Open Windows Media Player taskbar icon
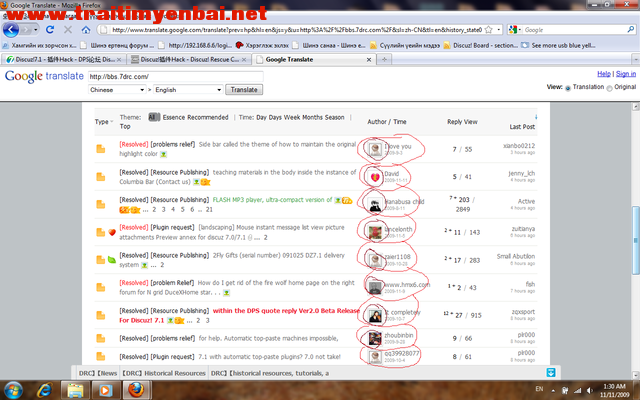Viewport: 640px width, 400px height. 105,391
